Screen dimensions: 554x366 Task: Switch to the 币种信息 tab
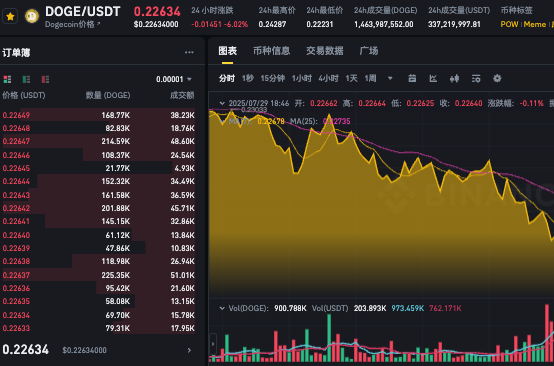(271, 51)
